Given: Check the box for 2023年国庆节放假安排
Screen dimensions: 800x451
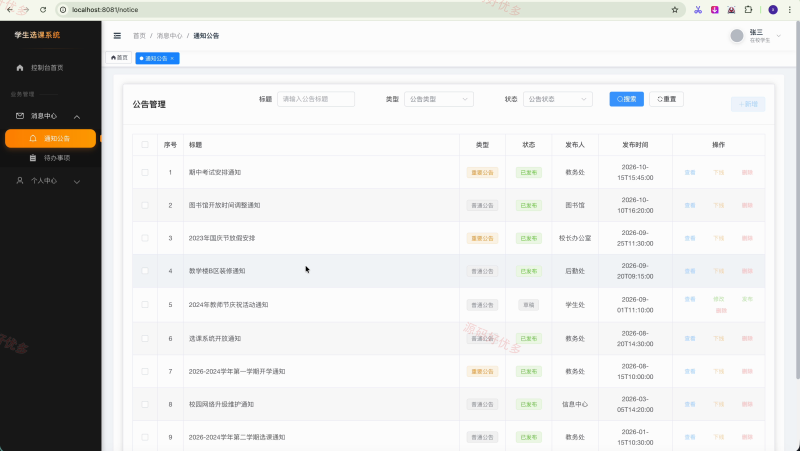Looking at the screenshot, I should tap(145, 238).
